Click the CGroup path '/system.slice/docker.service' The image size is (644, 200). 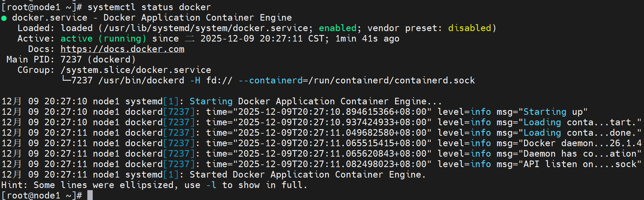(136, 70)
